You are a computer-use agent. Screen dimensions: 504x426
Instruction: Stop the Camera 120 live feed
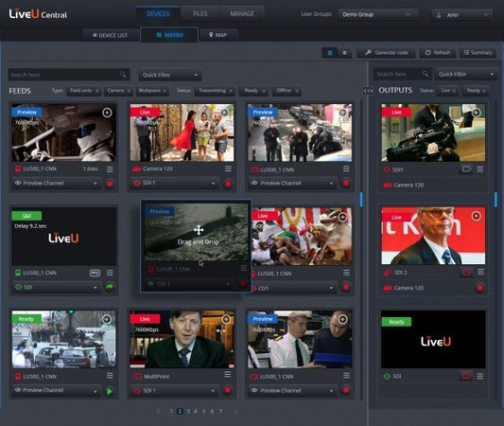(228, 184)
